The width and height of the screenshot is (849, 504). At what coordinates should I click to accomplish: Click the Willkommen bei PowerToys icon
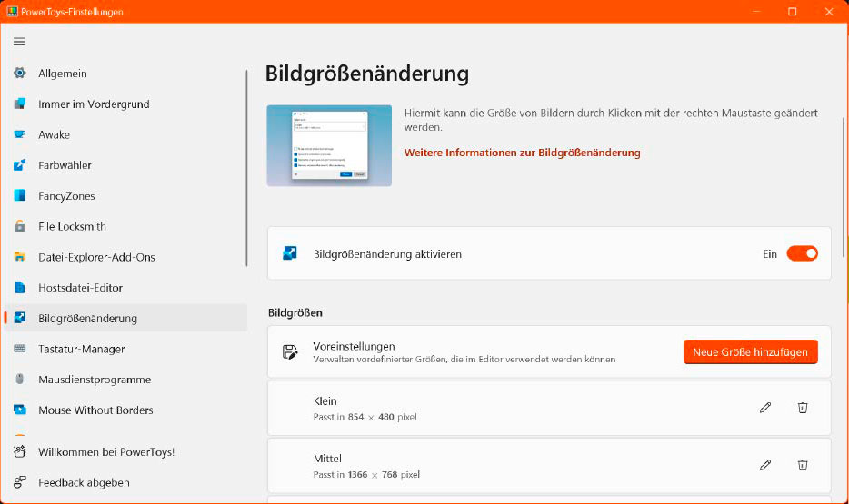[x=20, y=451]
